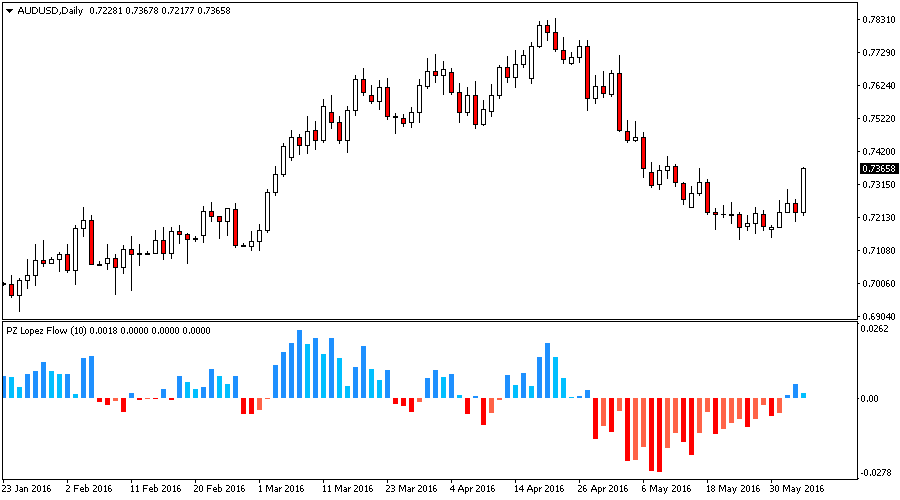The height and width of the screenshot is (500, 900).
Task: Click the tallest blue histogram bar in March
Action: point(299,364)
